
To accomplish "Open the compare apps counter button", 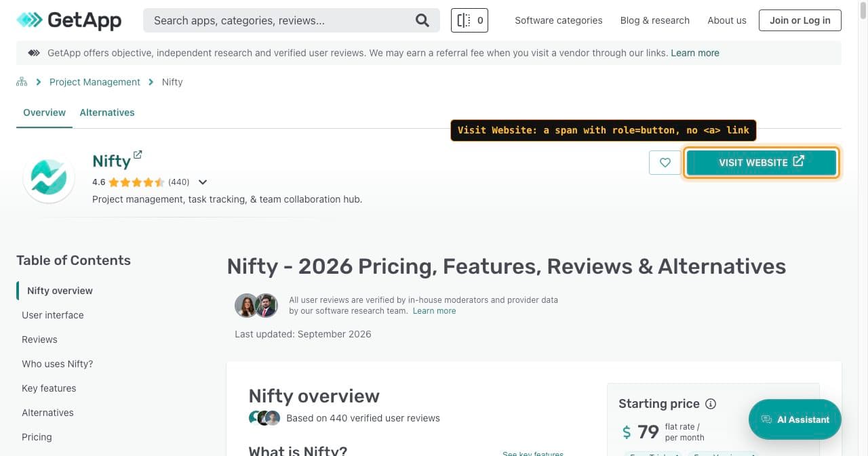I will pos(469,20).
